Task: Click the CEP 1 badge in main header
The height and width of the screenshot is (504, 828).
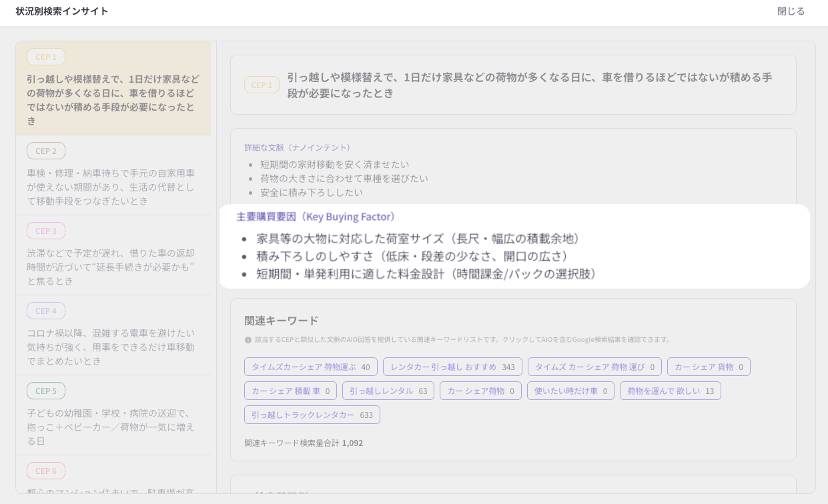Action: click(262, 85)
